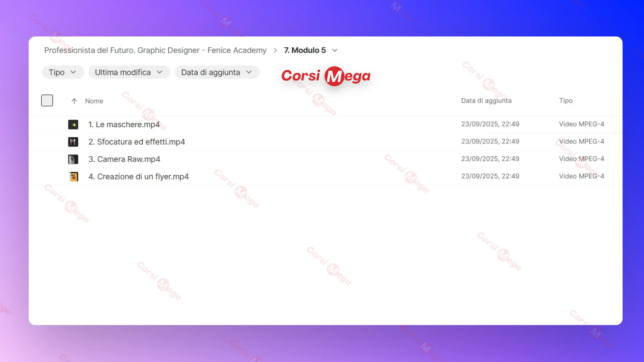Click the Tipo column header

coord(566,101)
